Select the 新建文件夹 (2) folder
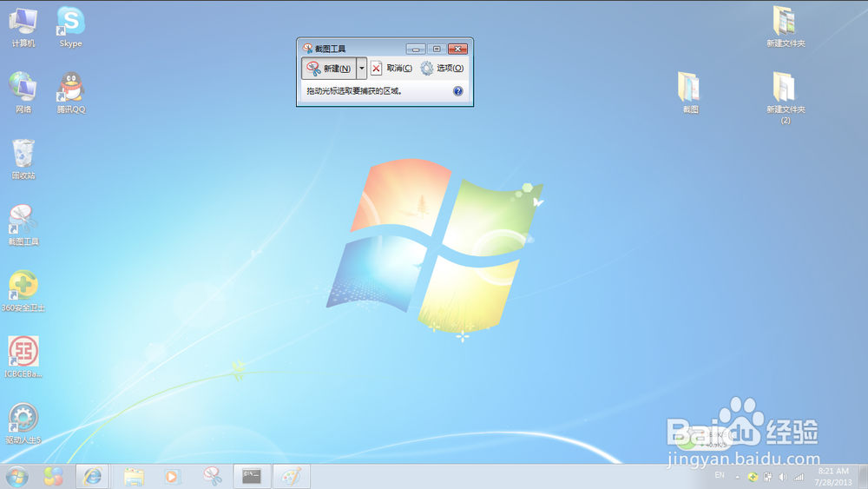The height and width of the screenshot is (489, 868). coord(786,98)
